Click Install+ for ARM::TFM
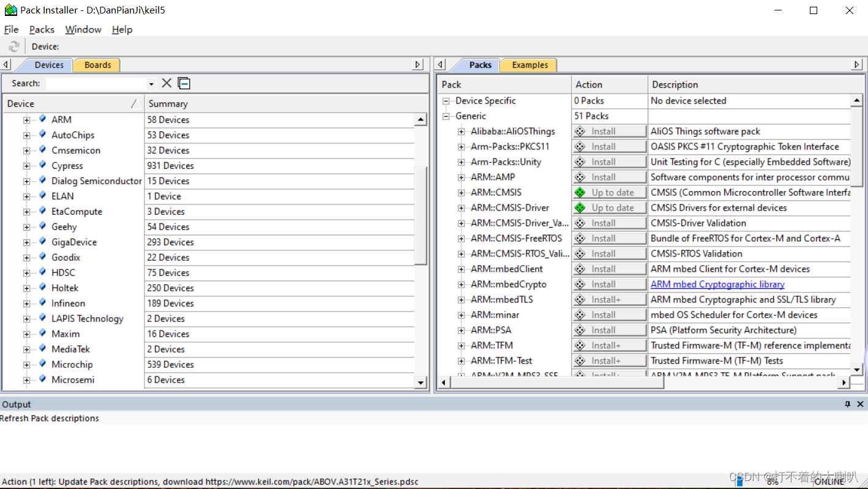Viewport: 868px width, 489px height. pyautogui.click(x=610, y=345)
